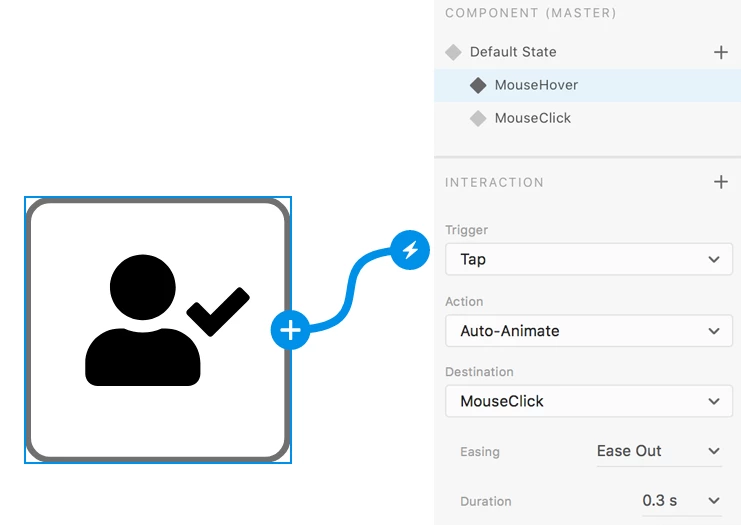The image size is (741, 525).
Task: Select the MouseClick state
Action: click(x=587, y=118)
